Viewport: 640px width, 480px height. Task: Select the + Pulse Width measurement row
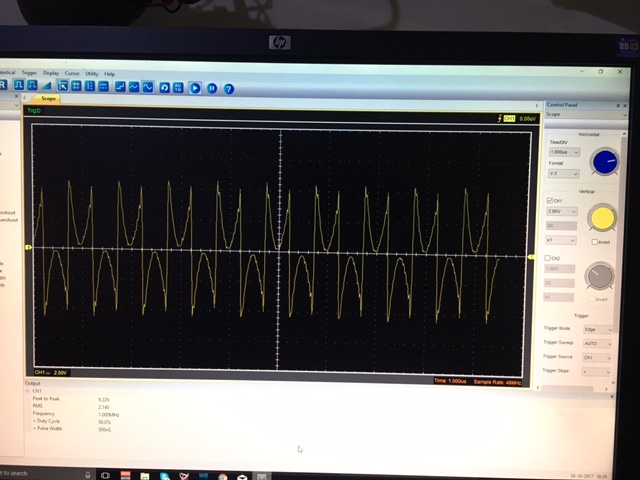48,429
